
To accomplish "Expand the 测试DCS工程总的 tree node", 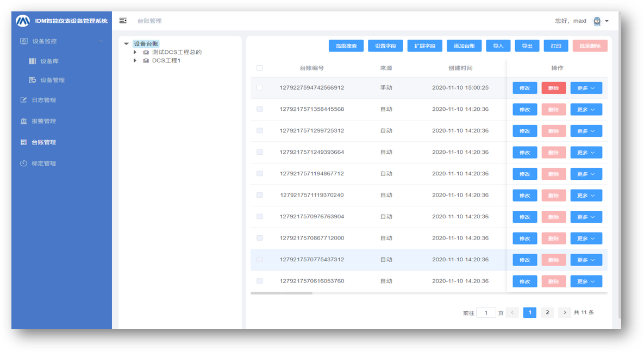I will (135, 52).
